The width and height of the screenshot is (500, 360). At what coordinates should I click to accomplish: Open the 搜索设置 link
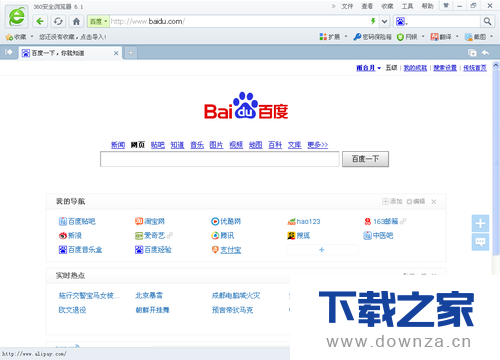click(445, 68)
